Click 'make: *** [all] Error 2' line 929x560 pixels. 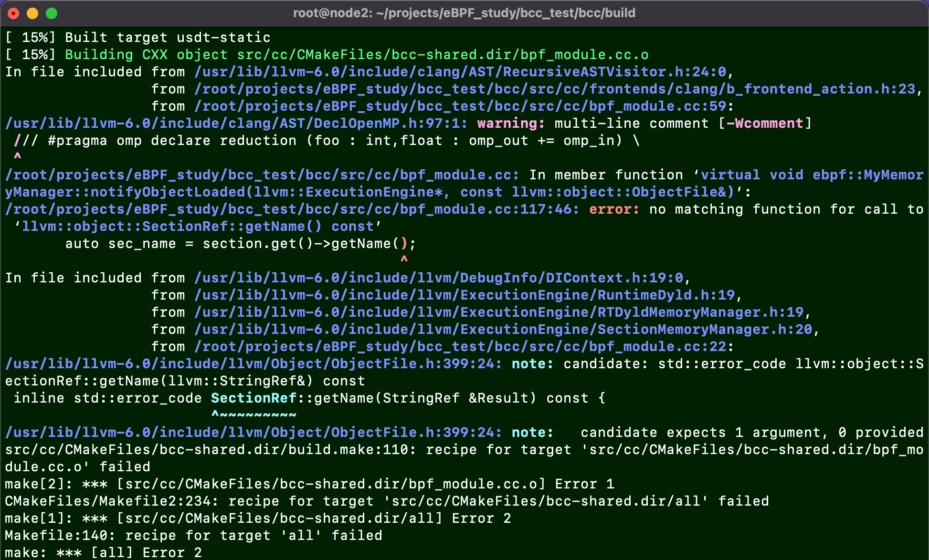(103, 552)
